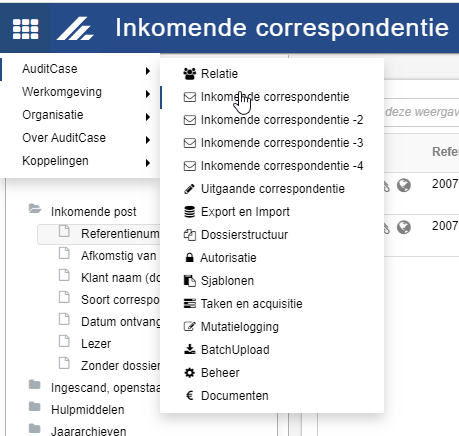The height and width of the screenshot is (436, 459).
Task: Click the globe icon in first row
Action: (404, 185)
